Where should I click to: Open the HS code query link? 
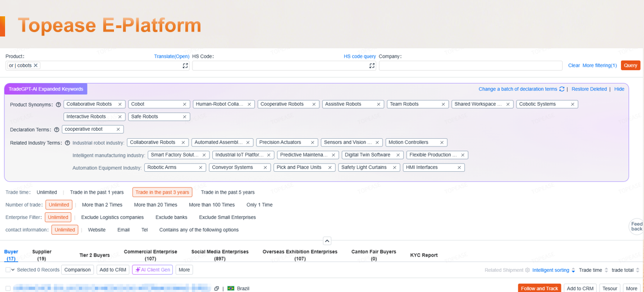click(360, 56)
